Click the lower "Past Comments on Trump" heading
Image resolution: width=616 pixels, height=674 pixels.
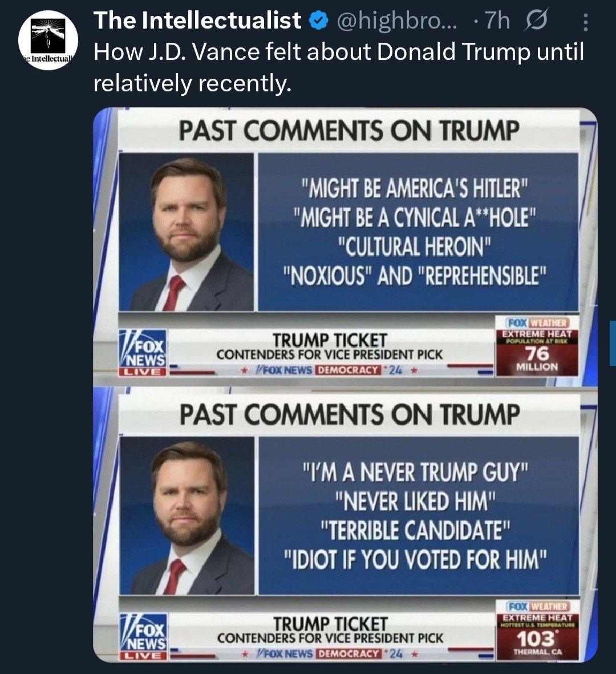[349, 415]
